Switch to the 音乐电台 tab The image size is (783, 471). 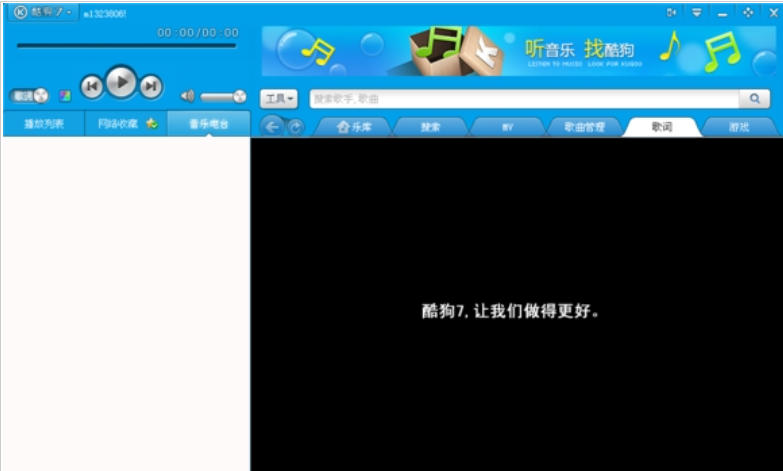(x=209, y=124)
